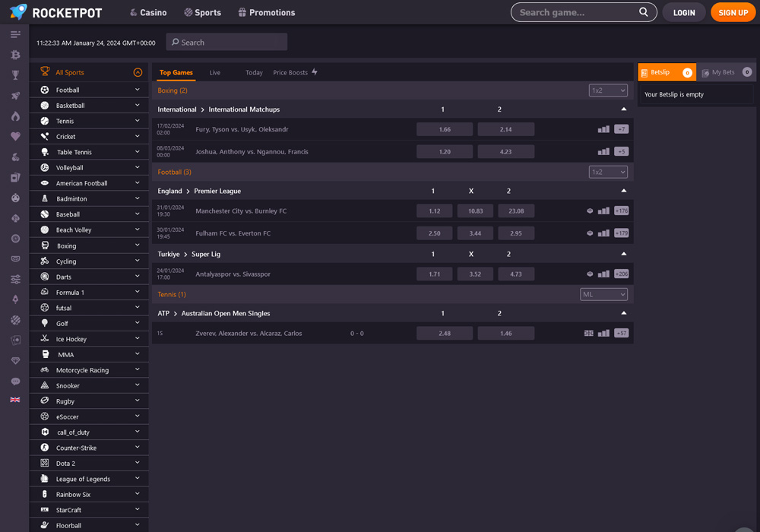Image resolution: width=760 pixels, height=532 pixels.
Task: Collapse the Premier League section
Action: pyautogui.click(x=624, y=191)
